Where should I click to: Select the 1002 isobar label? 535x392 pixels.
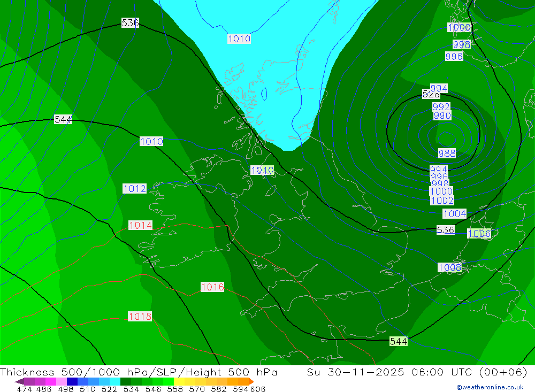pos(442,200)
